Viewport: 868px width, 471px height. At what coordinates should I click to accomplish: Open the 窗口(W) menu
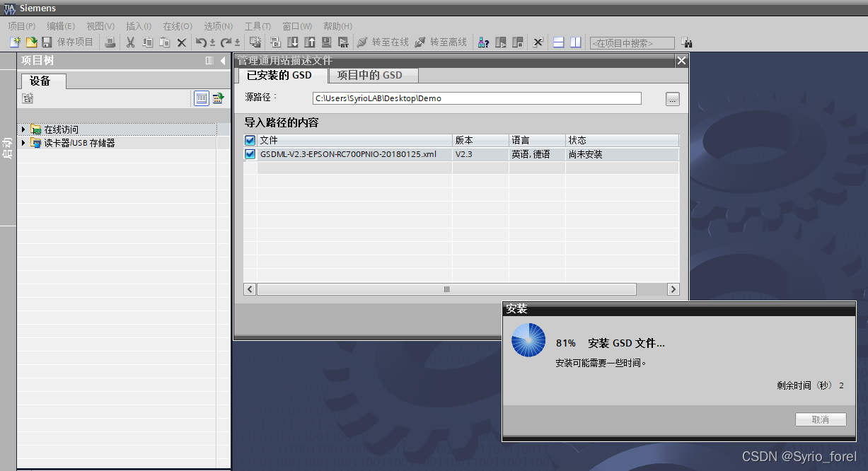297,26
